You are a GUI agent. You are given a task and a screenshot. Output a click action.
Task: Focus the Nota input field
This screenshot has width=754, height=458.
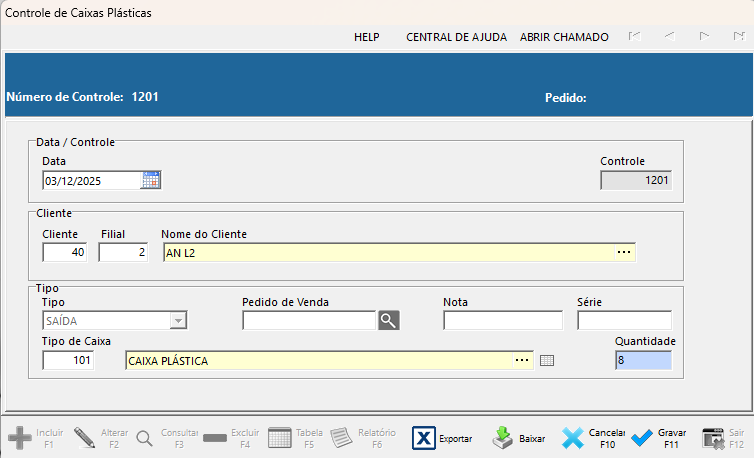point(502,320)
